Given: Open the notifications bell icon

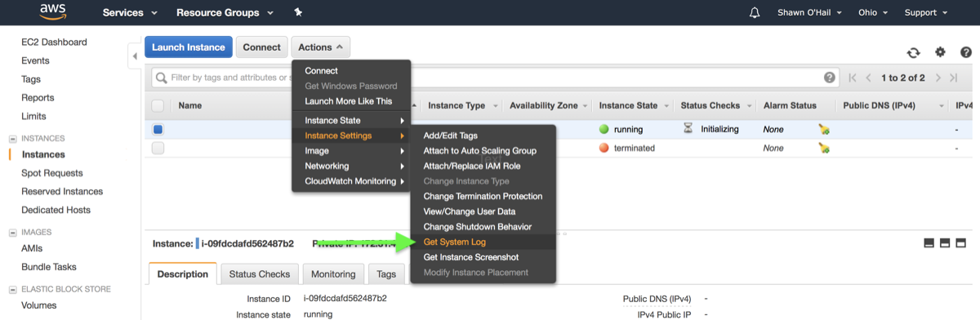Looking at the screenshot, I should (755, 13).
